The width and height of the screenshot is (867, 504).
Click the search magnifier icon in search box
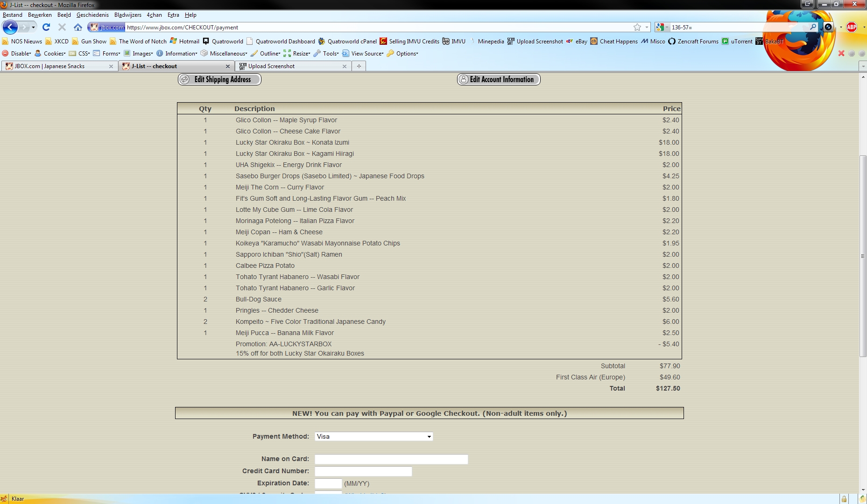tap(813, 27)
